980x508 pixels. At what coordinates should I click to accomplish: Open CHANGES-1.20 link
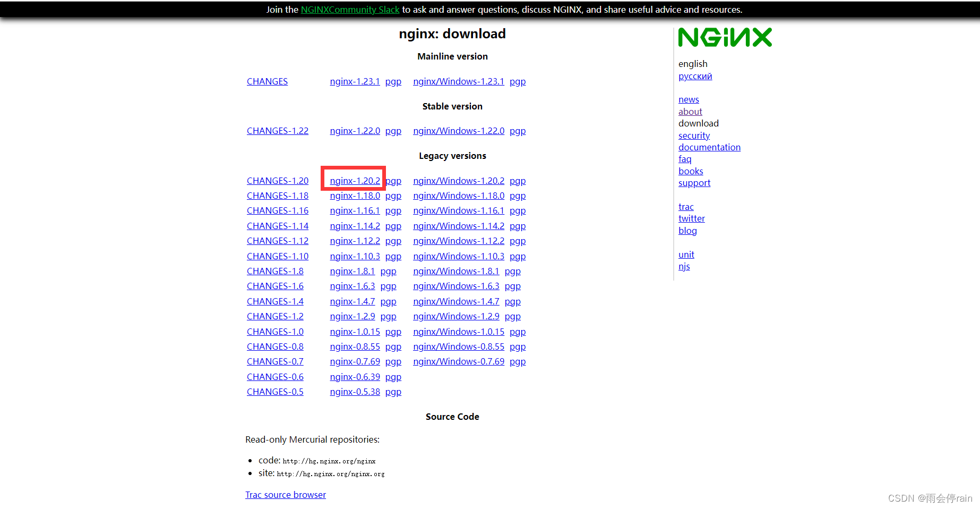278,181
